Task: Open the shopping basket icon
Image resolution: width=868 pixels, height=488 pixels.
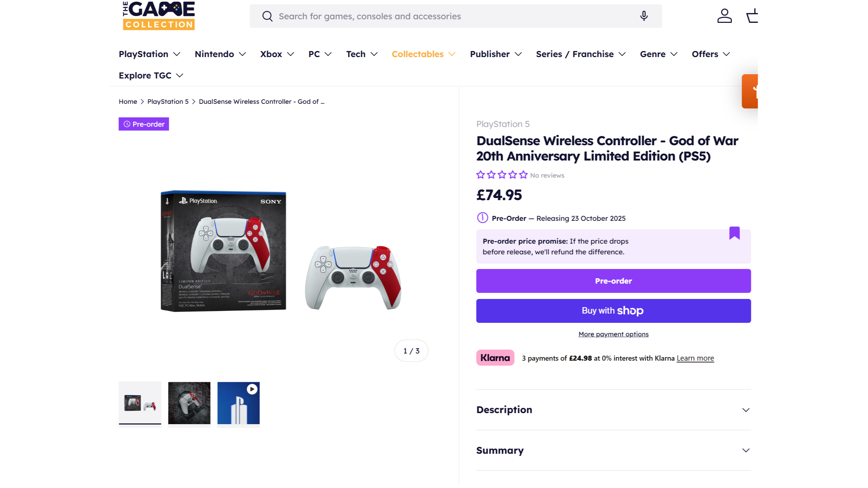Action: pyautogui.click(x=752, y=16)
